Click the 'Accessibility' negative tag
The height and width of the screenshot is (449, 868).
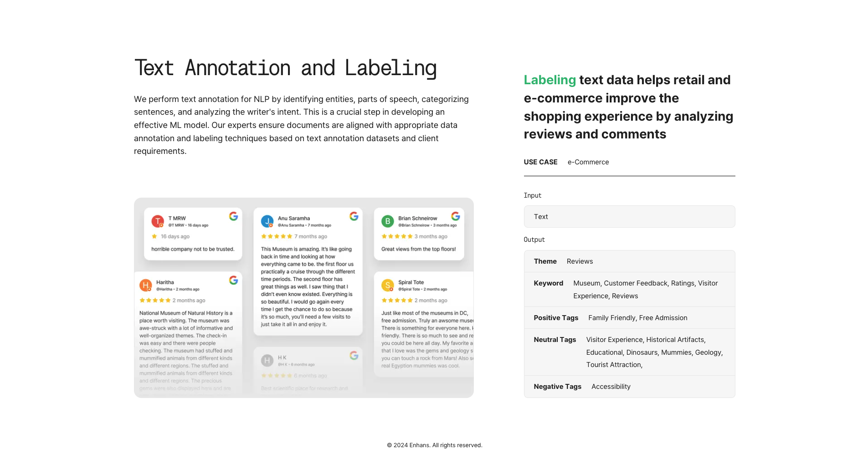point(611,387)
